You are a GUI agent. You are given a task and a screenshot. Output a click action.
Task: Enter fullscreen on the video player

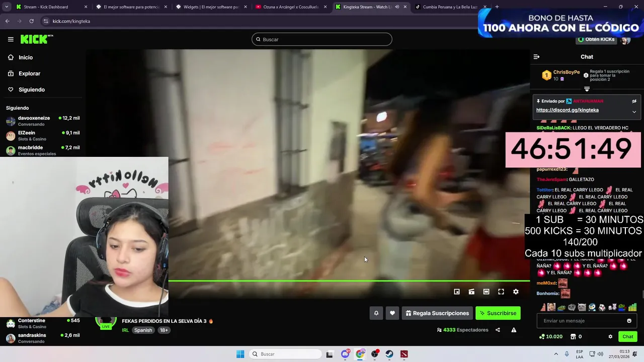point(501,292)
